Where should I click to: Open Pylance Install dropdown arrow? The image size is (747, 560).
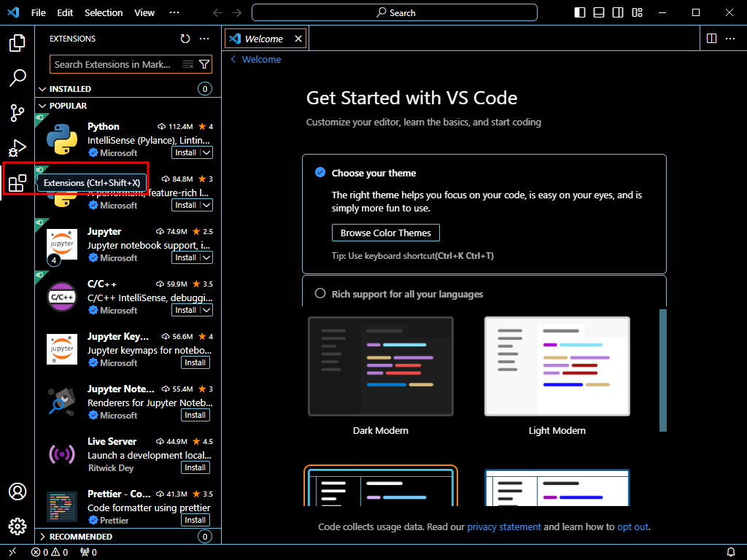206,205
